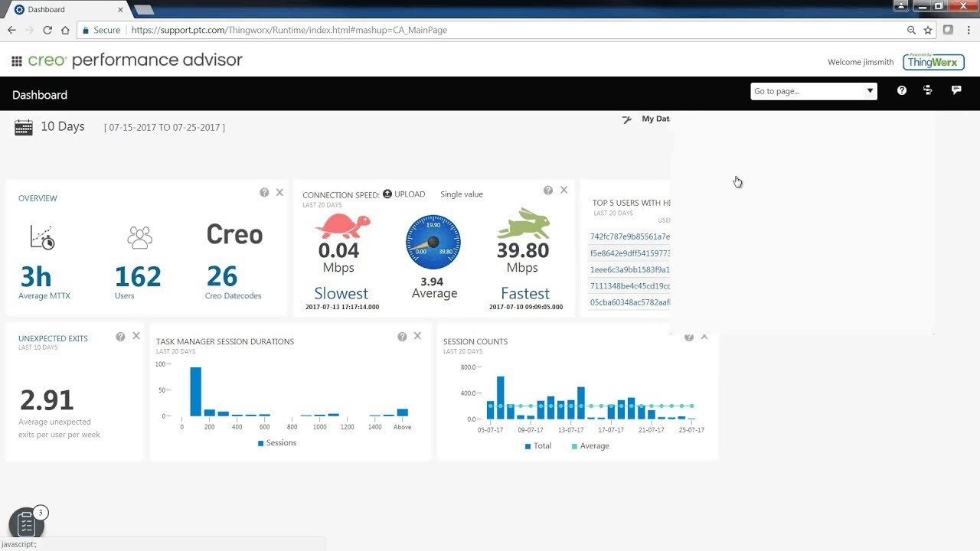Click the Go to page dropdown arrow
Viewport: 980px width, 551px height.
[870, 91]
